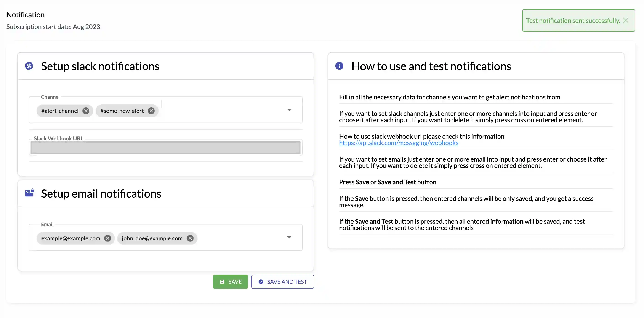Remove the john_doe@example.com chip
The height and width of the screenshot is (318, 644).
(190, 238)
